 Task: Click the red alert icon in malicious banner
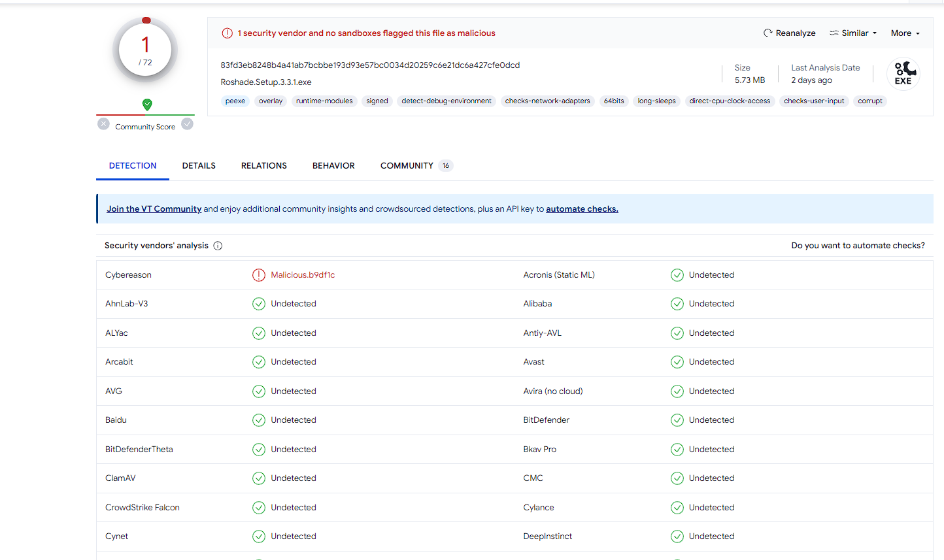pos(227,33)
